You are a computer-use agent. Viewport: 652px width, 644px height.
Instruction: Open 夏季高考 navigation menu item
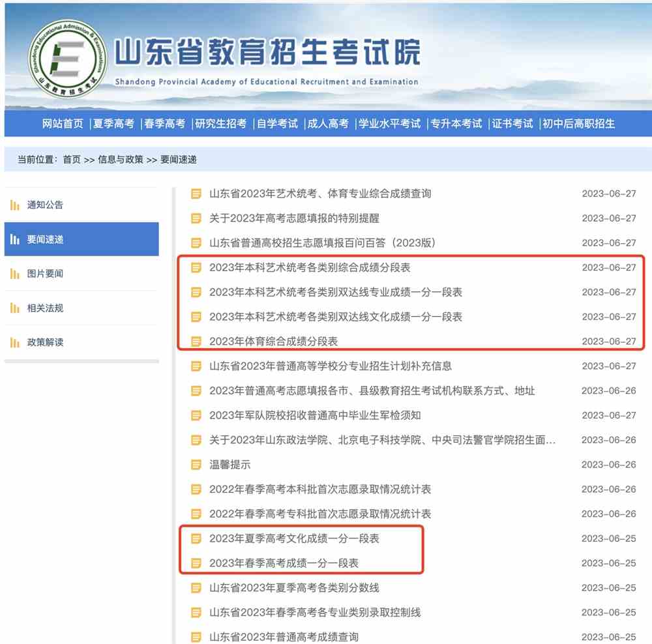coord(114,123)
